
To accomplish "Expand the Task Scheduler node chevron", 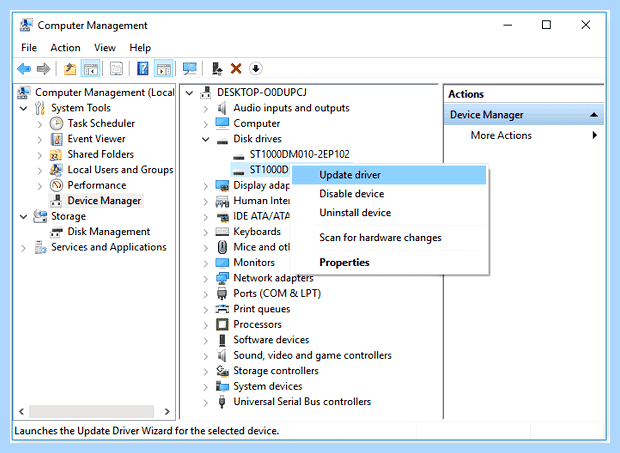I will click(x=40, y=124).
